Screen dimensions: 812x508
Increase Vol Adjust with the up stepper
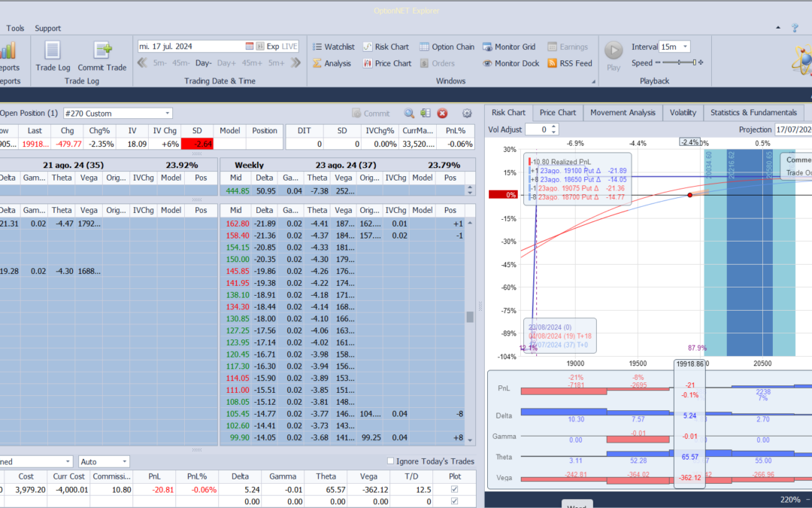coord(553,126)
